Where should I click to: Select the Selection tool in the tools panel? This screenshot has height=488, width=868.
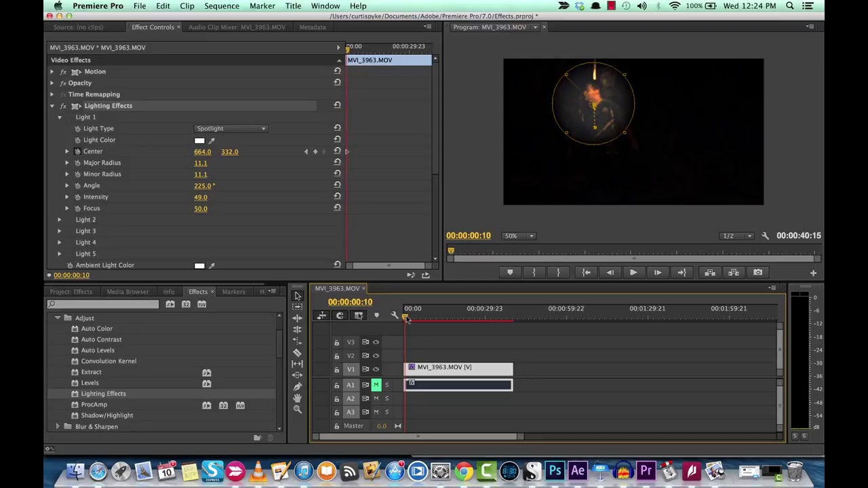(297, 296)
